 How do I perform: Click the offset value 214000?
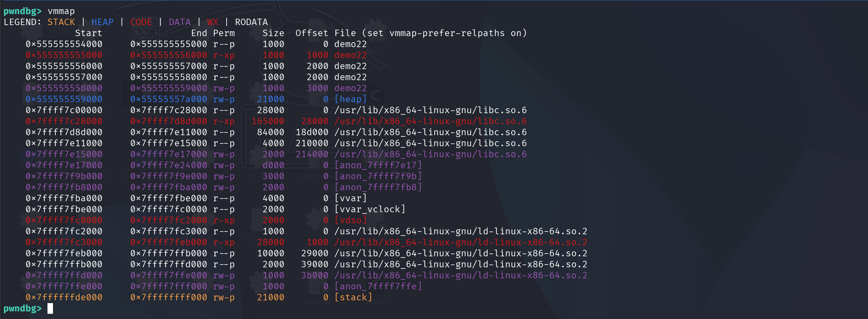tap(312, 154)
